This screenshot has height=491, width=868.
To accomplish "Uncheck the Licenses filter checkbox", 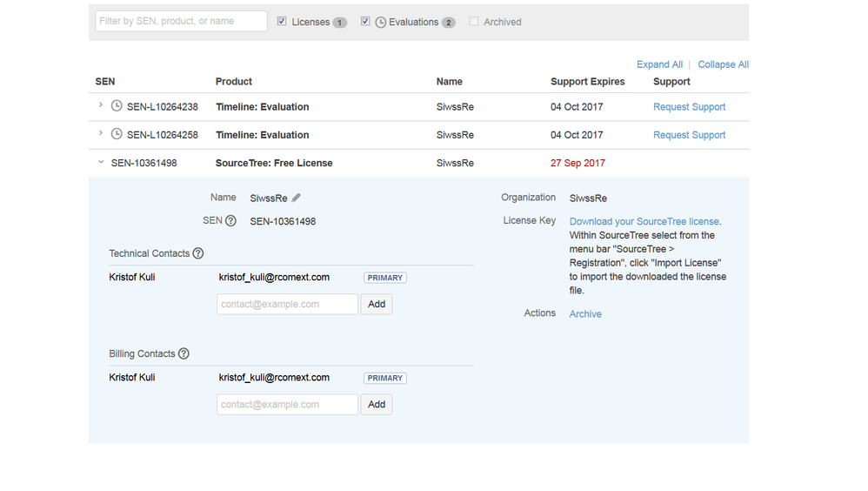I will tap(282, 21).
